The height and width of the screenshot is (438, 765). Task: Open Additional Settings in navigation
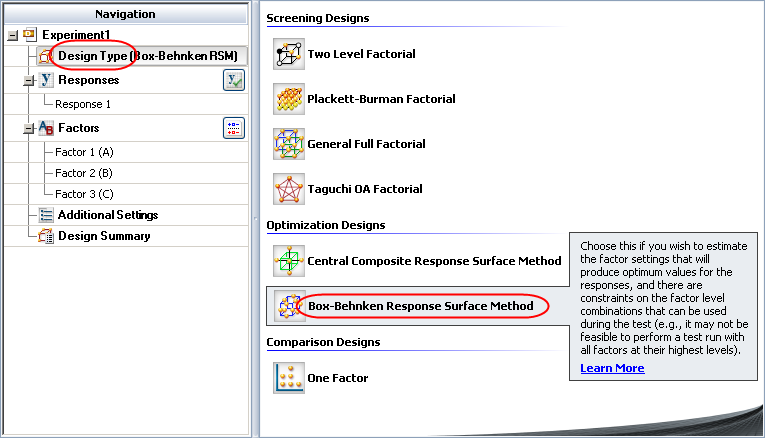107,215
